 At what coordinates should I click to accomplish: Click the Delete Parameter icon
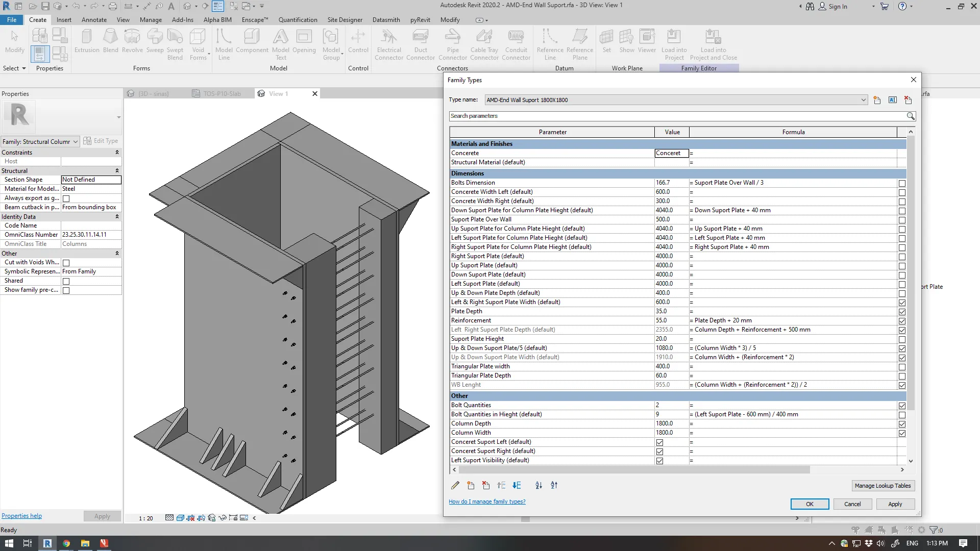pyautogui.click(x=486, y=485)
